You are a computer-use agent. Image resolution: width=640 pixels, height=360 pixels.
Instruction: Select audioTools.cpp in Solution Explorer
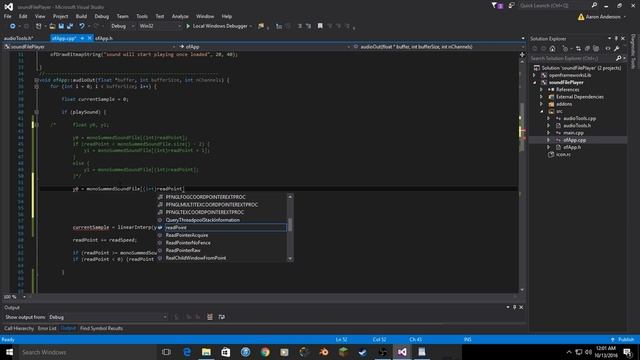point(579,118)
